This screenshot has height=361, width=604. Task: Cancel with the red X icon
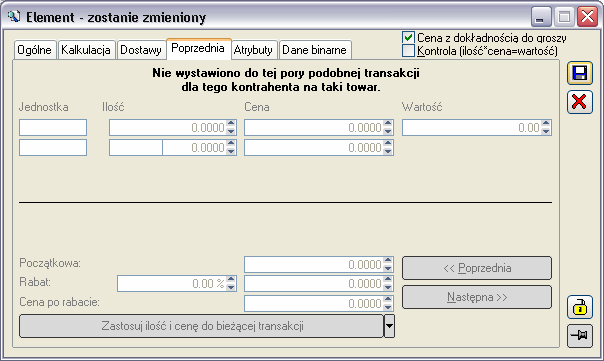[579, 102]
